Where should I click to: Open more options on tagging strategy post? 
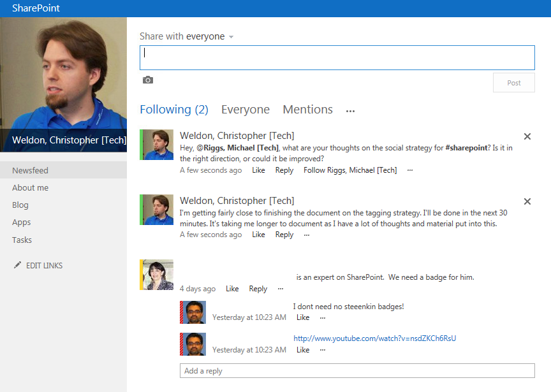pos(306,235)
